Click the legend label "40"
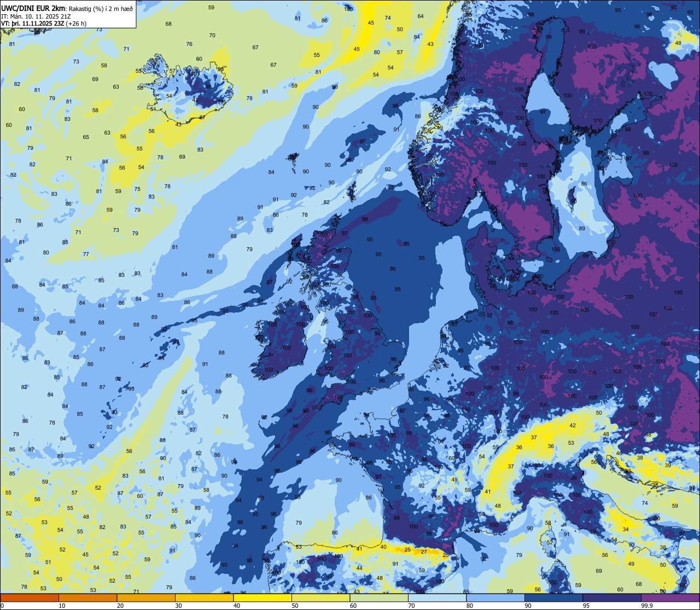Screen dimensions: 700x610 coord(237,606)
